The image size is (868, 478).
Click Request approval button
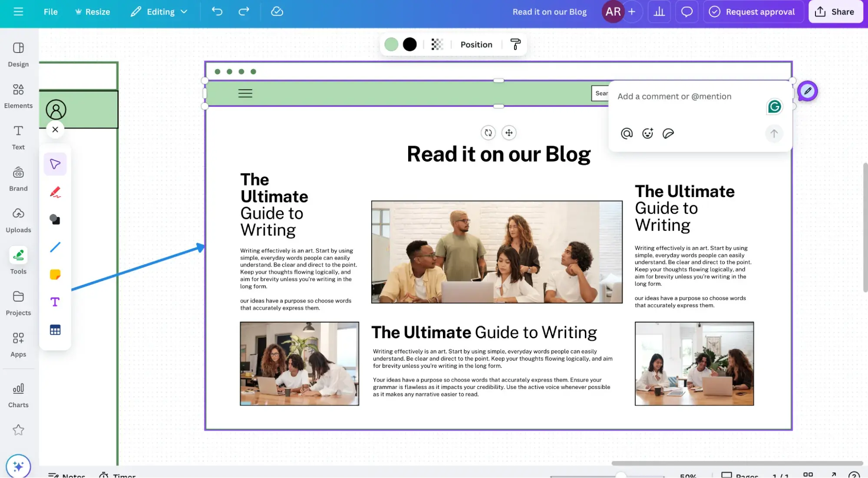(753, 12)
